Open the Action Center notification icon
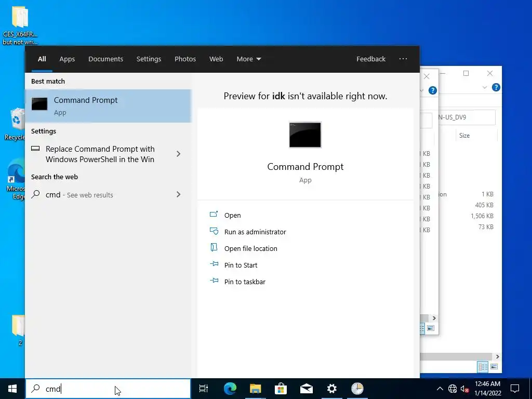Image resolution: width=532 pixels, height=399 pixels. click(515, 389)
